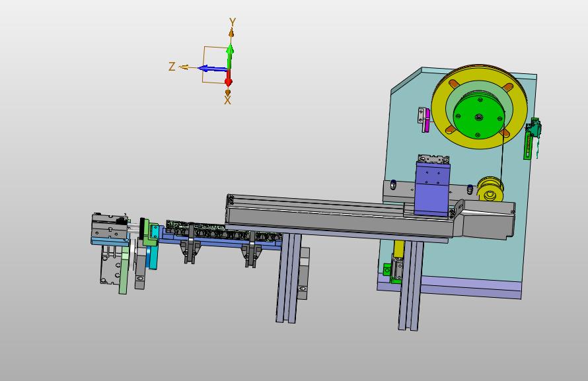Select the orange YZ plane square on triad
The height and width of the screenshot is (381, 588).
click(215, 64)
